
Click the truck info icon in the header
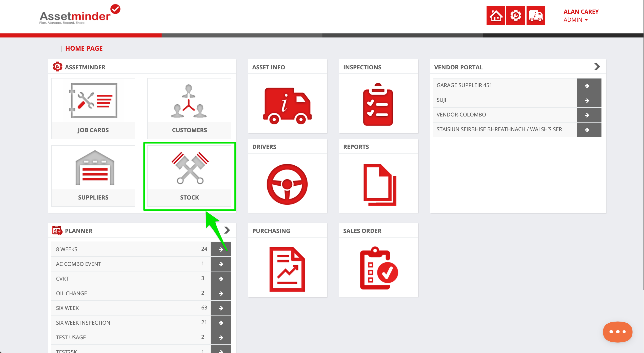(x=536, y=15)
